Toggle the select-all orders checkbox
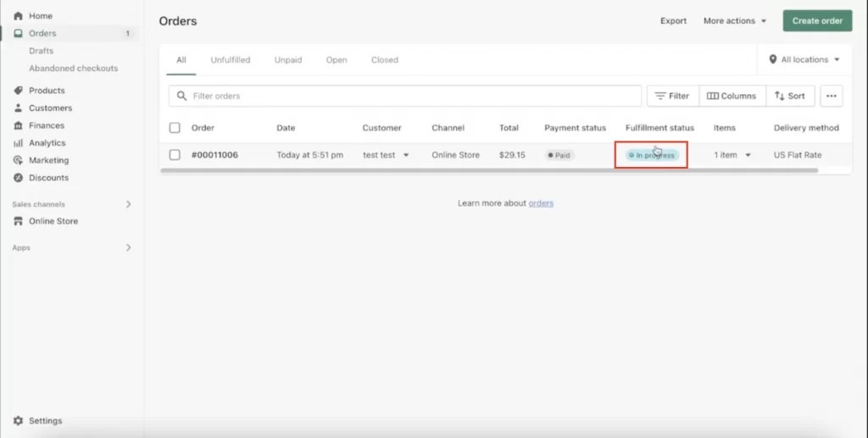The height and width of the screenshot is (438, 868). (175, 128)
